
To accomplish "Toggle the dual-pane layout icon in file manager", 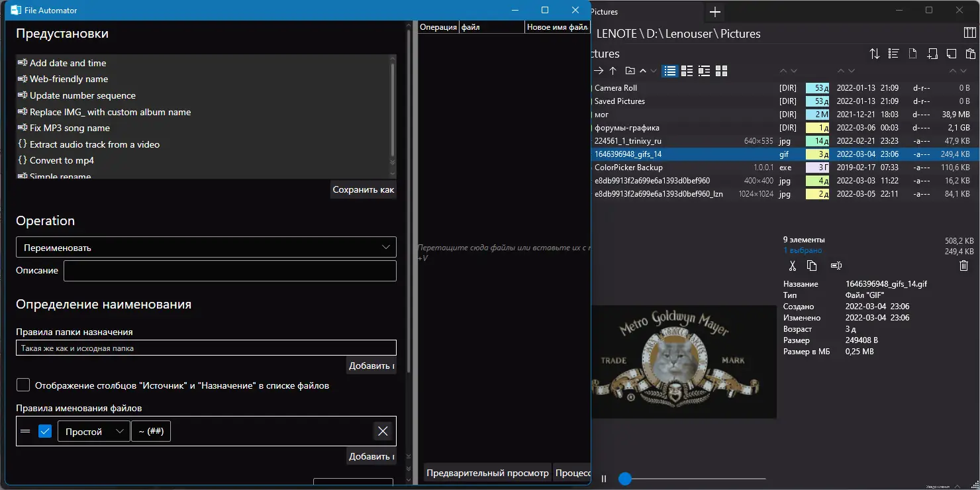I will coord(969,33).
